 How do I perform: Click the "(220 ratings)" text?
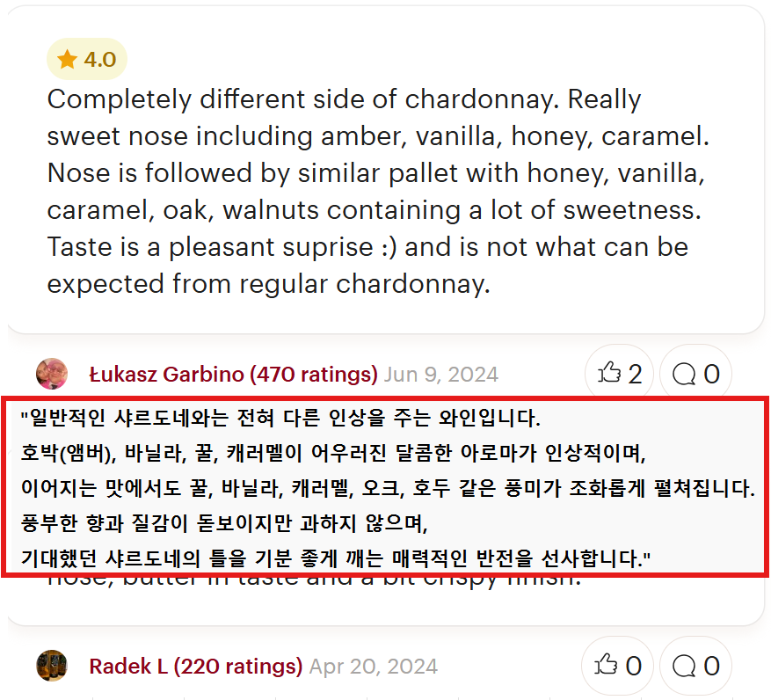238,666
